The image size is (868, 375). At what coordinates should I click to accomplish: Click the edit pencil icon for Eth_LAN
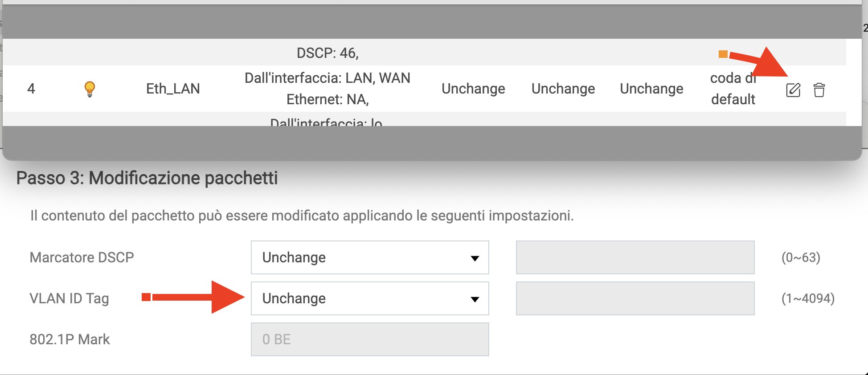(793, 90)
